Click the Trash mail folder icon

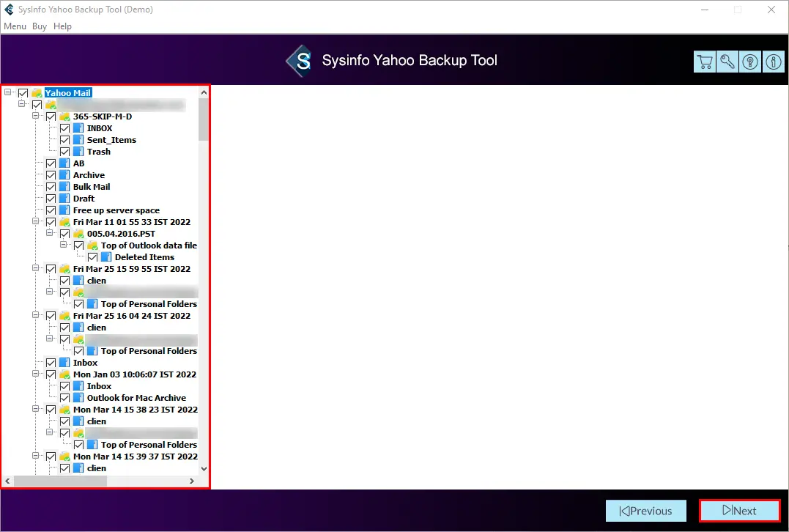[78, 152]
